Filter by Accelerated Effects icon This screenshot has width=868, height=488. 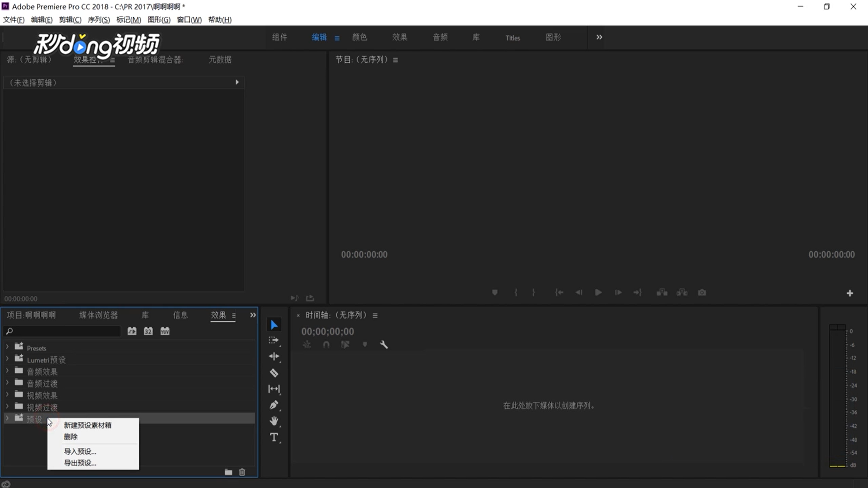[x=132, y=331]
